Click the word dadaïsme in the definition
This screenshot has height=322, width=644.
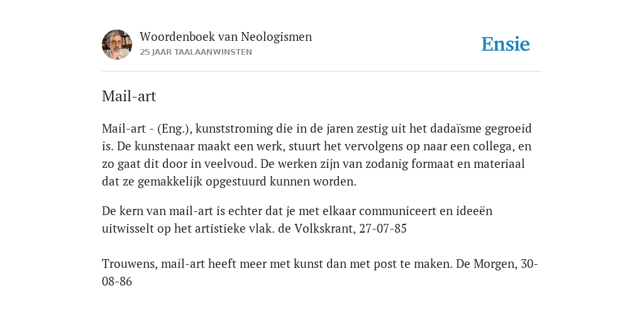[x=456, y=128]
